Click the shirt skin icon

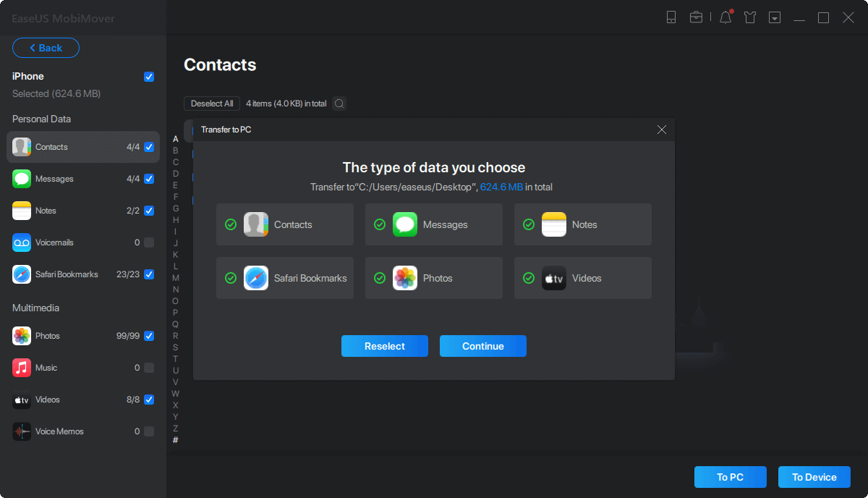click(x=750, y=17)
